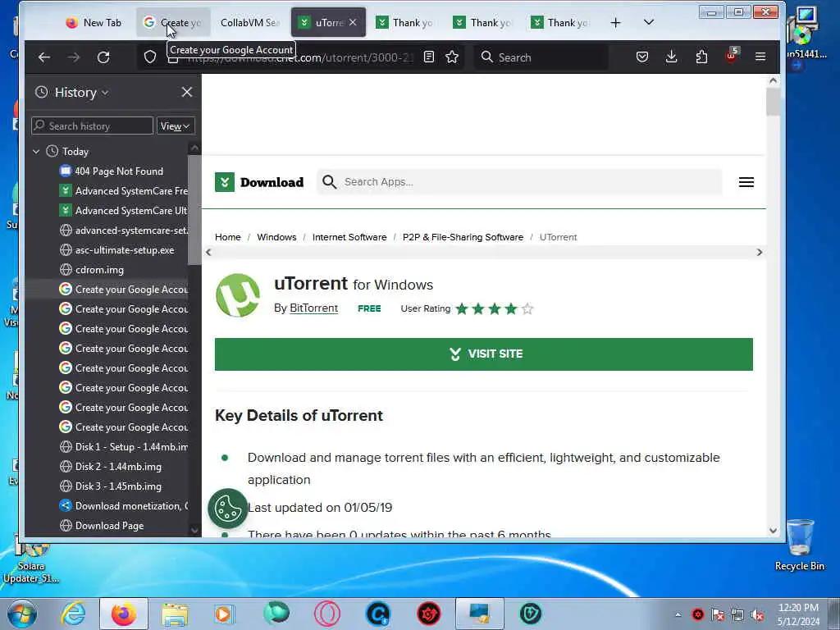840x630 pixels.
Task: Open the Advanced SystemCare Free history entry
Action: tap(123, 191)
